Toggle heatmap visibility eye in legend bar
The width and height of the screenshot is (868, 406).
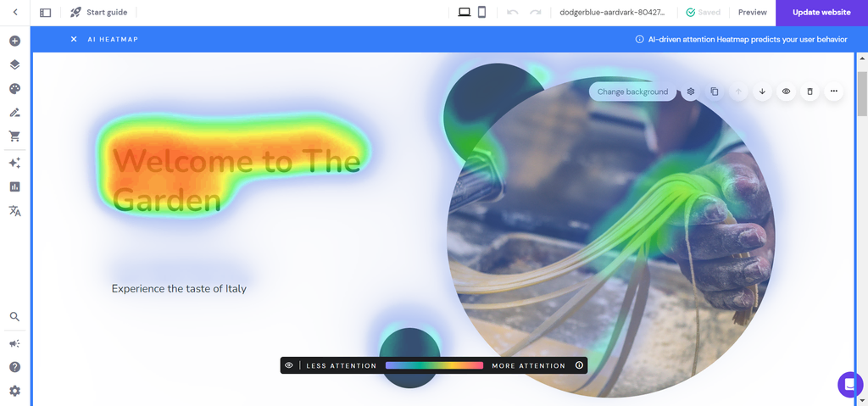(x=289, y=365)
